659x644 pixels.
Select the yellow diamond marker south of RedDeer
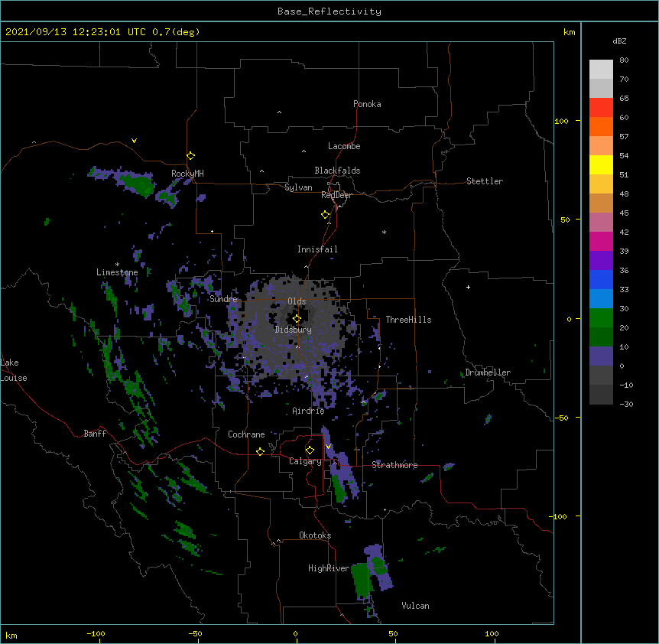coord(325,215)
